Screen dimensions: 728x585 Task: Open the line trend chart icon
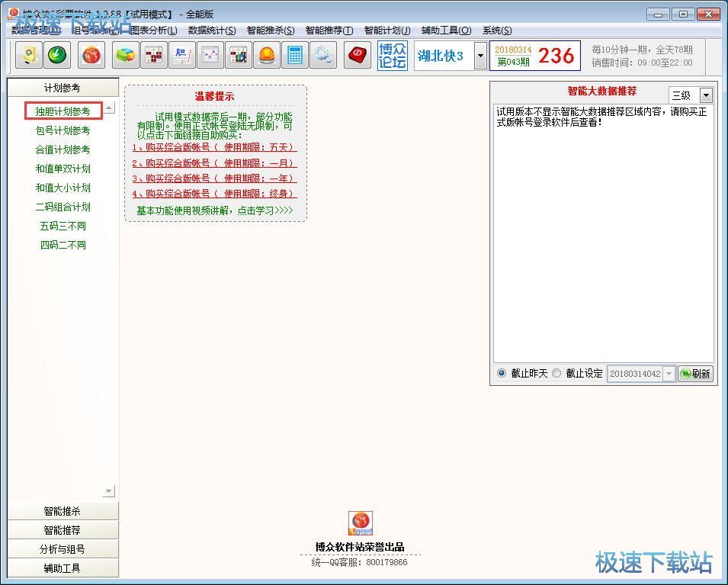click(210, 55)
